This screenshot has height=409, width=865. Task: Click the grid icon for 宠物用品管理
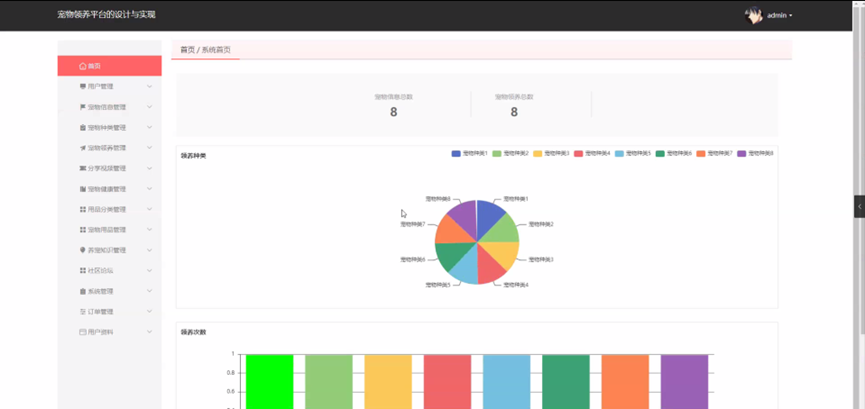[x=83, y=230]
